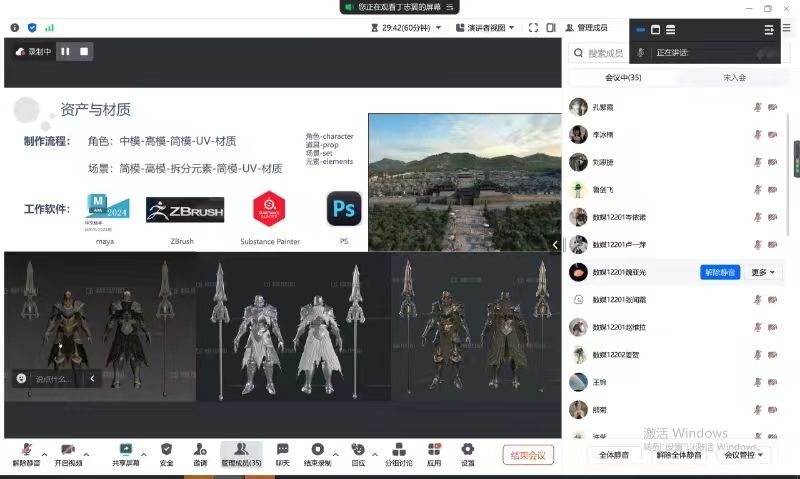Click the 邀请 invite icon
The image size is (800, 479).
coord(200,450)
